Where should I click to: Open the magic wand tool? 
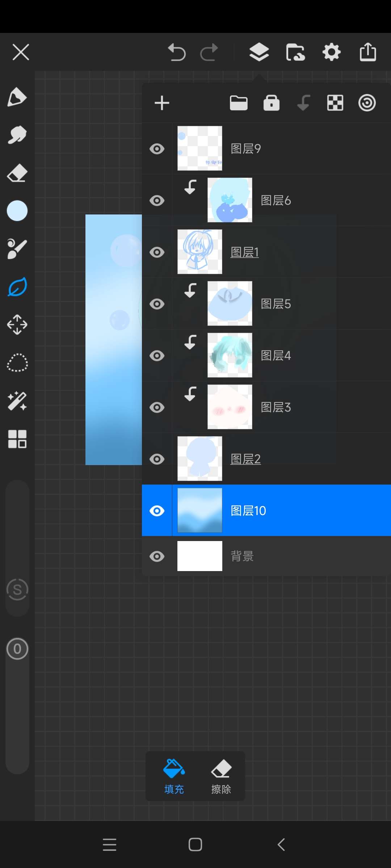click(x=17, y=401)
